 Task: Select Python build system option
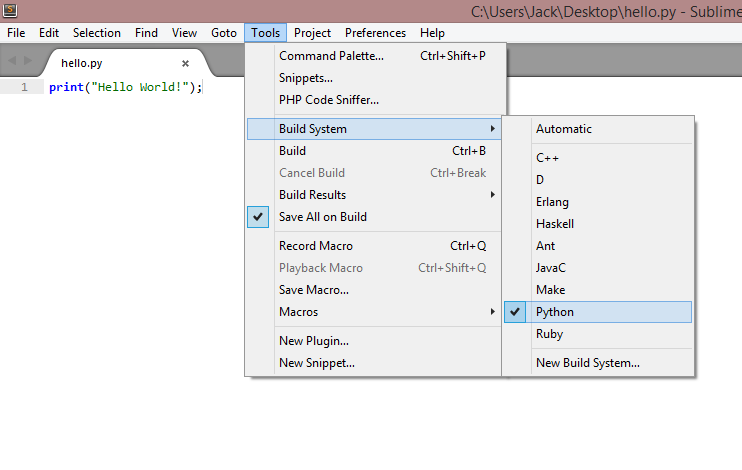click(x=598, y=312)
